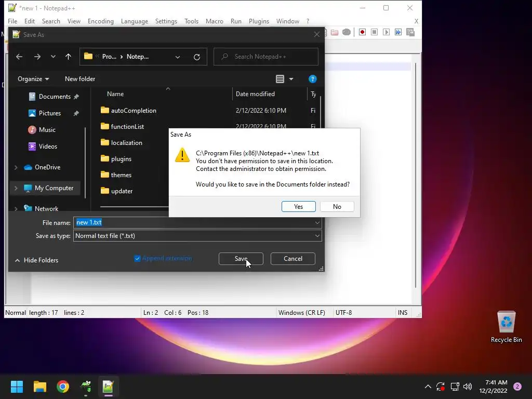Click the Monitoring (eye) toolbar icon
The height and width of the screenshot is (399, 532).
347,32
